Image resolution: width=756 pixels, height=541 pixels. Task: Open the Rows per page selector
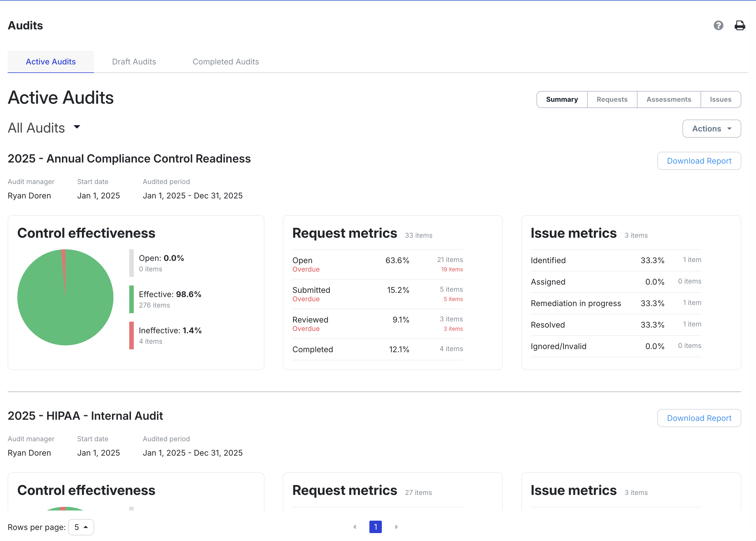pyautogui.click(x=81, y=527)
